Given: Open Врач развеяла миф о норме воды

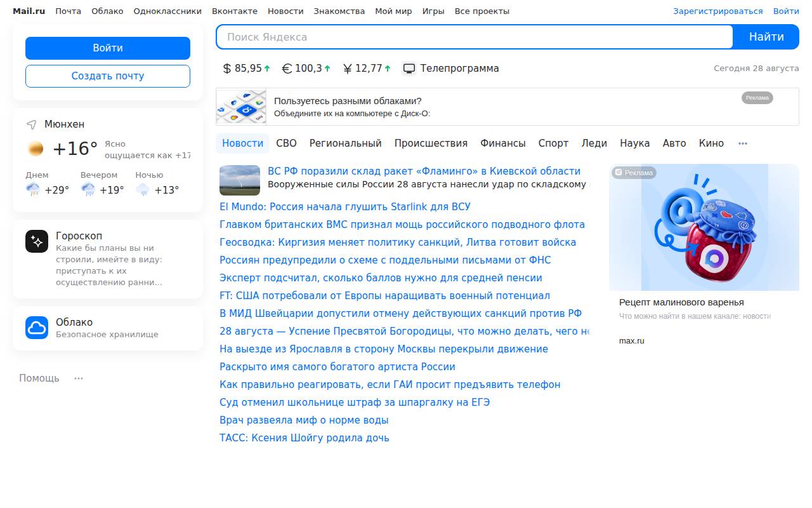Looking at the screenshot, I should point(304,420).
